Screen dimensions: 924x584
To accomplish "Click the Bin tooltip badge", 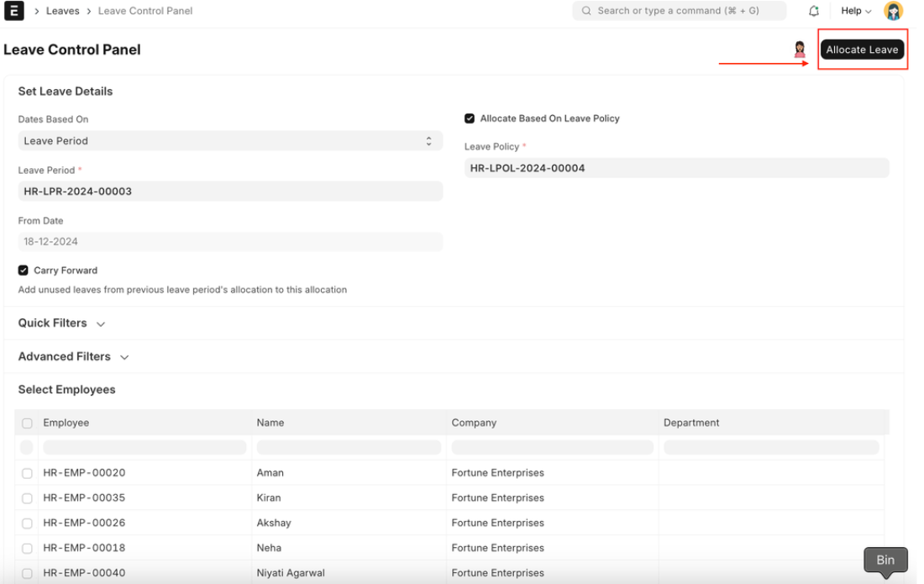I will [x=885, y=560].
